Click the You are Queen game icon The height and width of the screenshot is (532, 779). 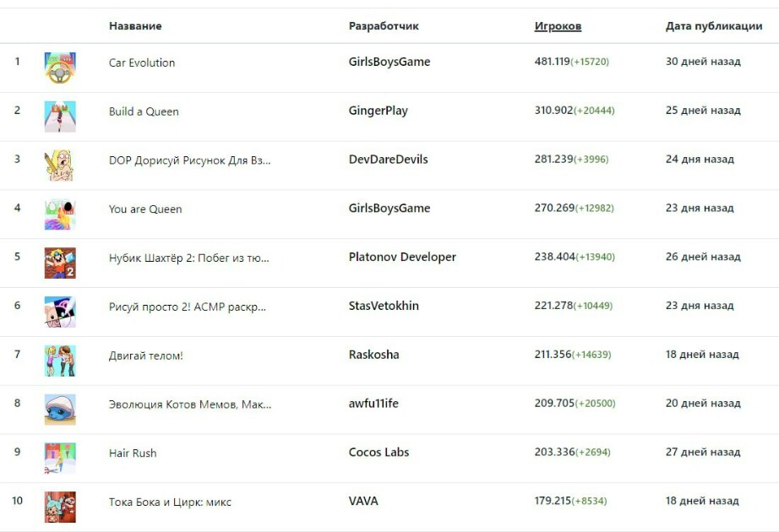coord(60,214)
